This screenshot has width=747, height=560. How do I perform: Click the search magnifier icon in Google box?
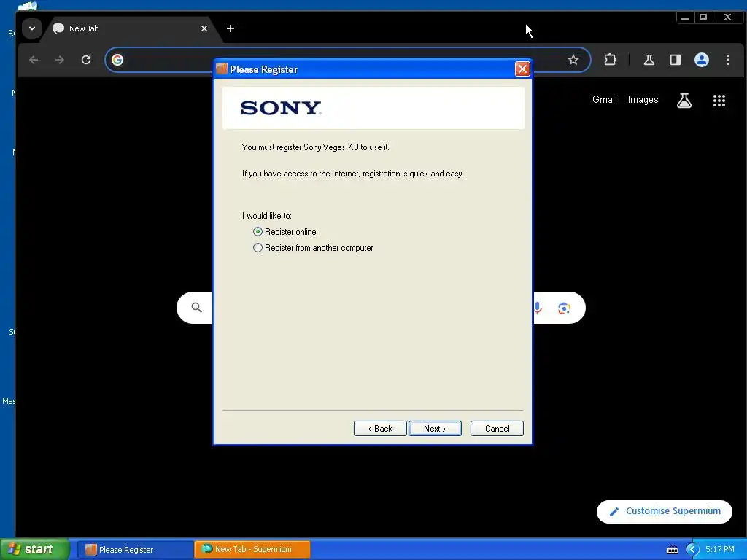point(196,308)
